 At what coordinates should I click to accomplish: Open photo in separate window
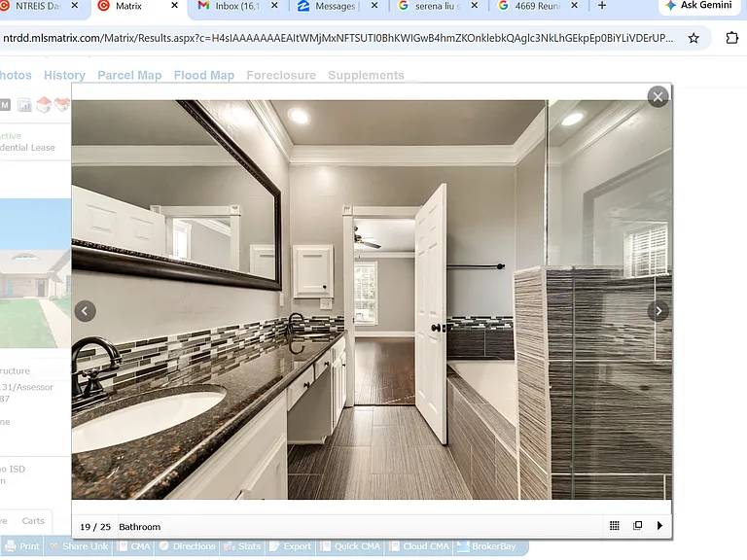pyautogui.click(x=637, y=525)
